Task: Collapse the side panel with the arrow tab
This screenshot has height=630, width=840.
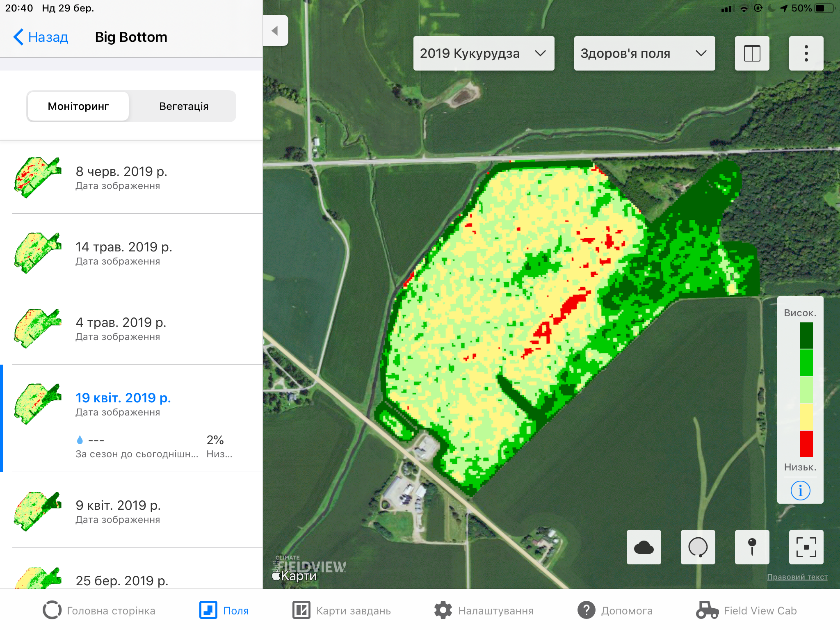Action: (275, 30)
